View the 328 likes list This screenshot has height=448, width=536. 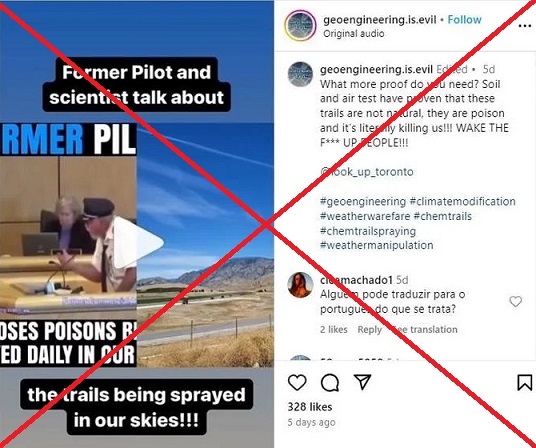(x=310, y=407)
